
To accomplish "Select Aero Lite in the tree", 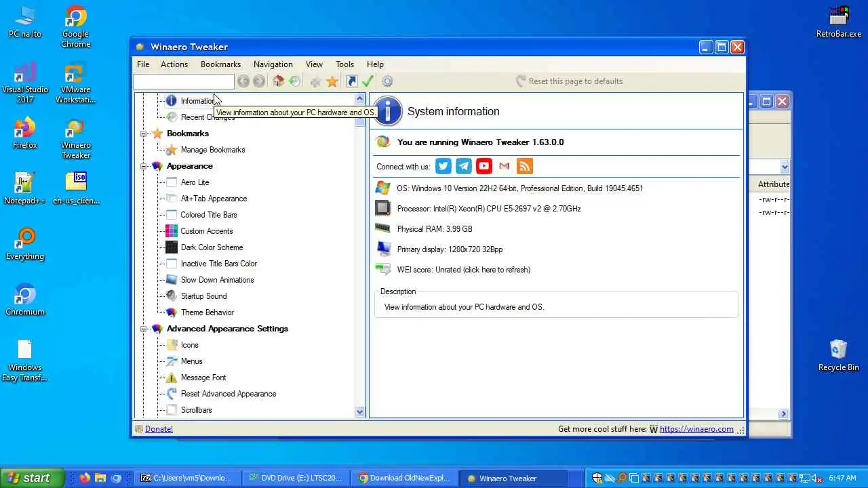I will [x=195, y=182].
